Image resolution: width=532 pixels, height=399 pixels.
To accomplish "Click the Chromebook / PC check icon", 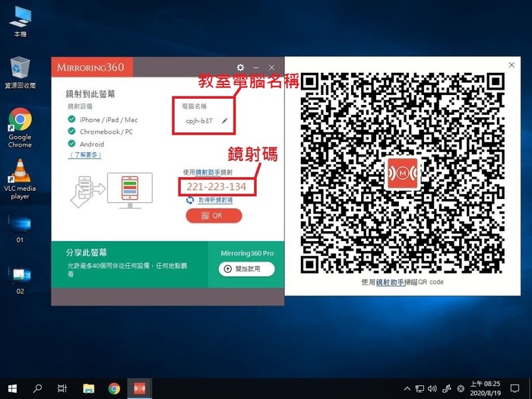I will pyautogui.click(x=71, y=131).
